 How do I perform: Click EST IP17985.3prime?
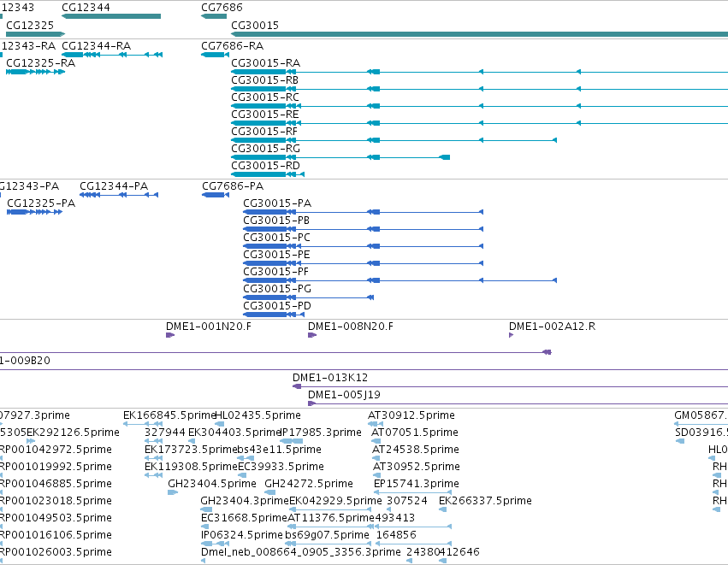tap(321, 433)
